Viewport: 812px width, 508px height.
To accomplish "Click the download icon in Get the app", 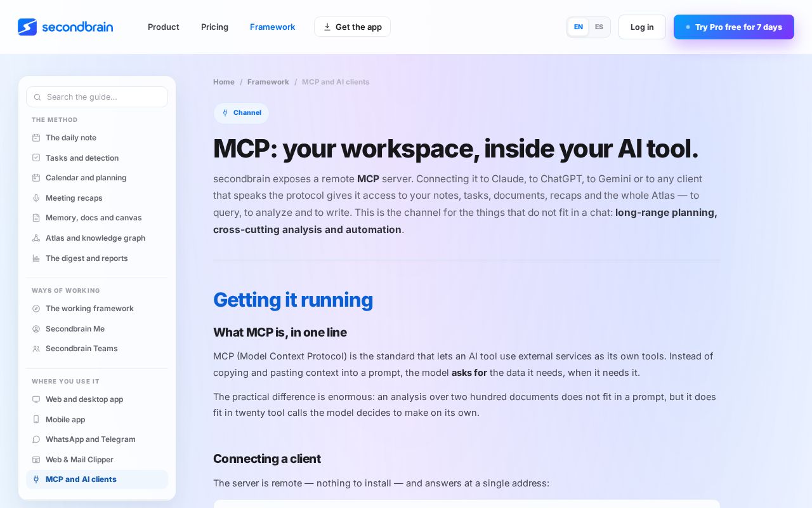I will (x=327, y=27).
